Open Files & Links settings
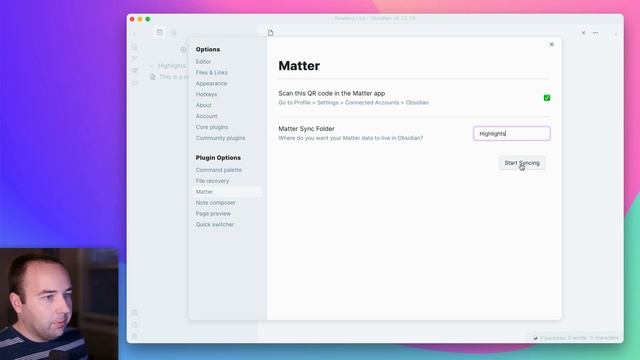Viewport: 640px width, 360px height. [x=211, y=72]
